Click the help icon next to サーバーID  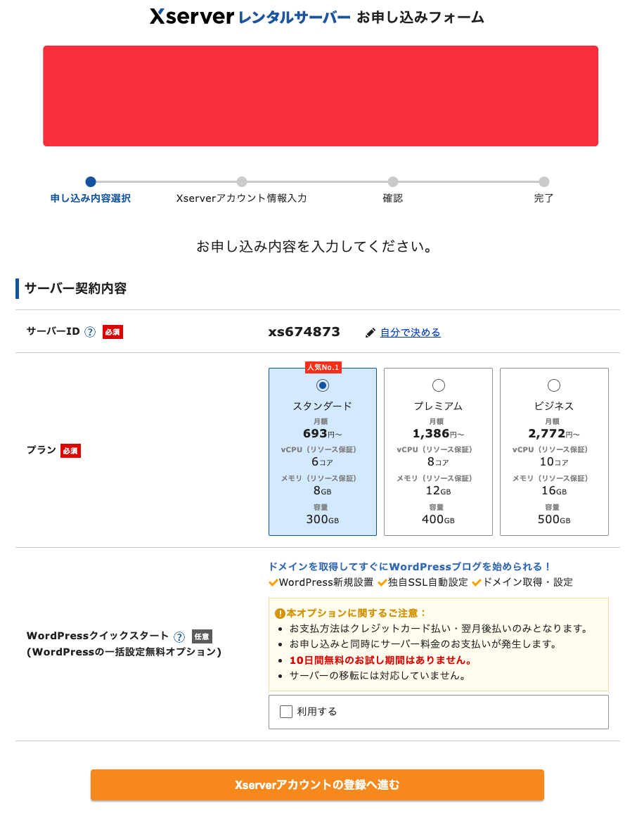tap(90, 332)
